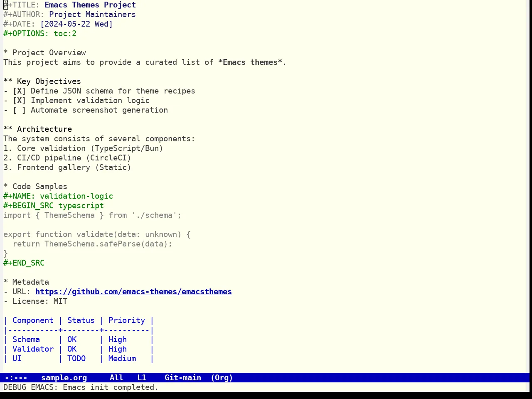Click the sentence 'The system consists of several components:'
This screenshot has width=532, height=399.
pos(99,139)
